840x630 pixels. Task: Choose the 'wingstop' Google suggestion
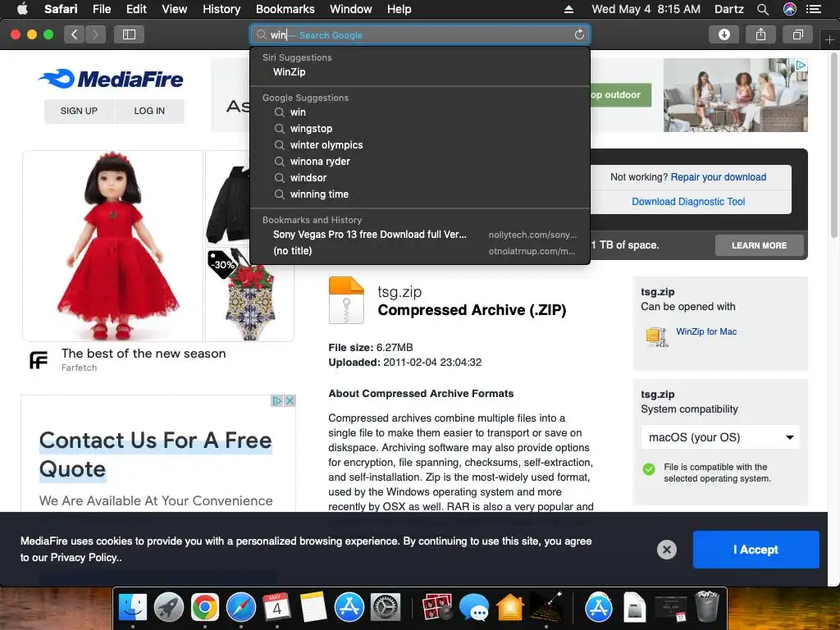tap(420, 129)
